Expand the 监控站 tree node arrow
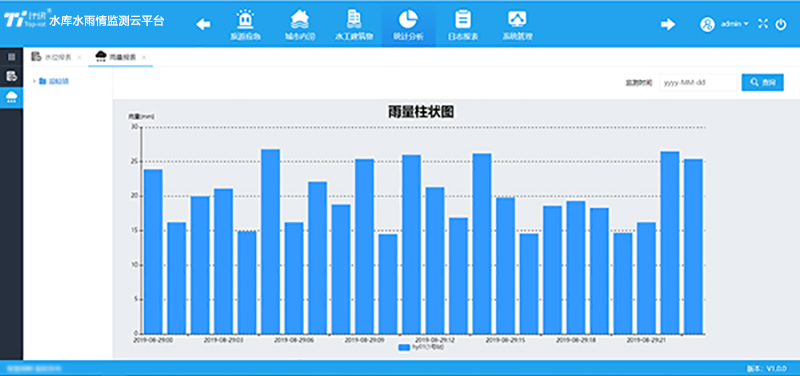The height and width of the screenshot is (376, 800). (x=34, y=81)
